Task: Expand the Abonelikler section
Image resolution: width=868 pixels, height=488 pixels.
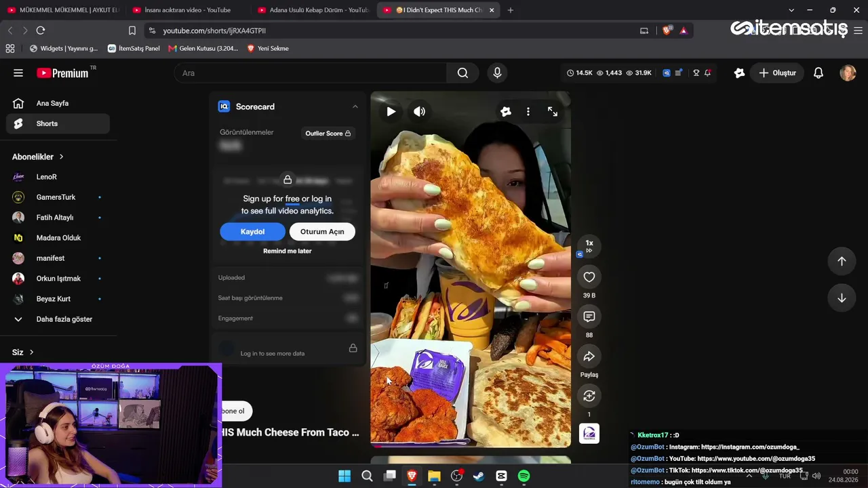Action: coord(38,157)
